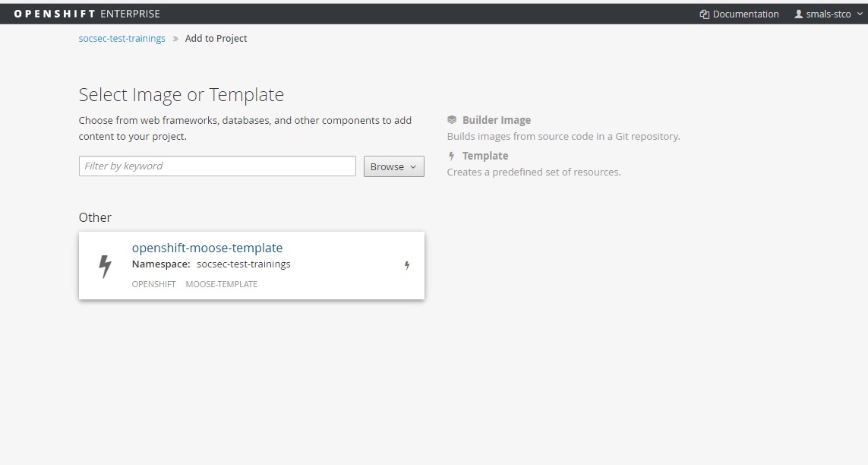
Task: Open the Browse dropdown button
Action: coord(393,166)
